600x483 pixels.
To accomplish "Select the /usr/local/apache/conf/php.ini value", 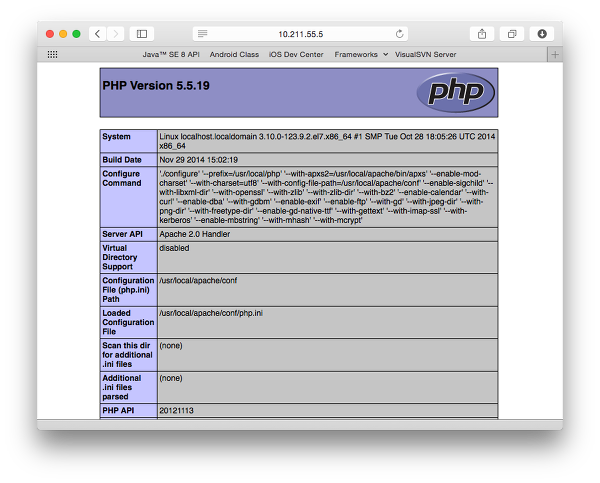I will (211, 313).
